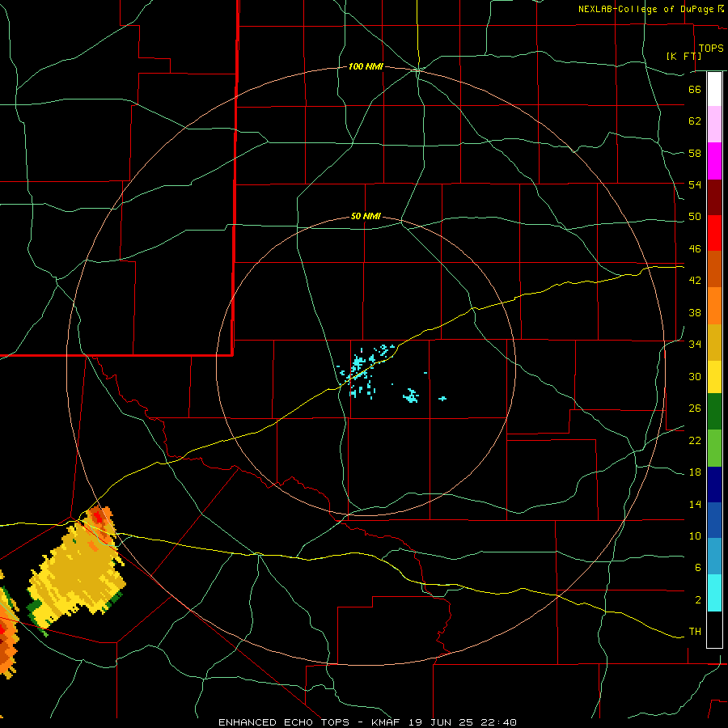
Task: Click the legend value 26
Action: coord(695,408)
